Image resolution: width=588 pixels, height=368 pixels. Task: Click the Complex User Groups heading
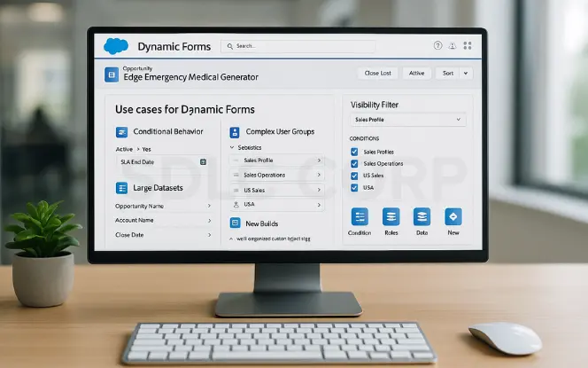(x=280, y=132)
